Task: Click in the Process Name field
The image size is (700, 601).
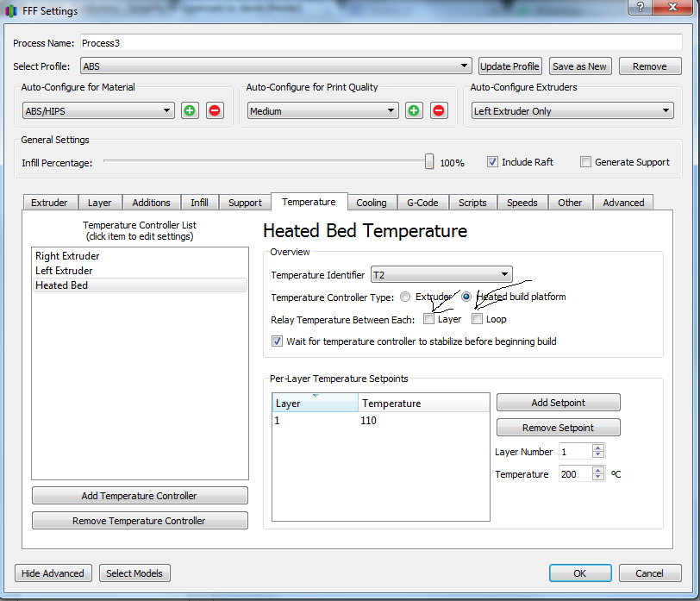Action: 381,43
